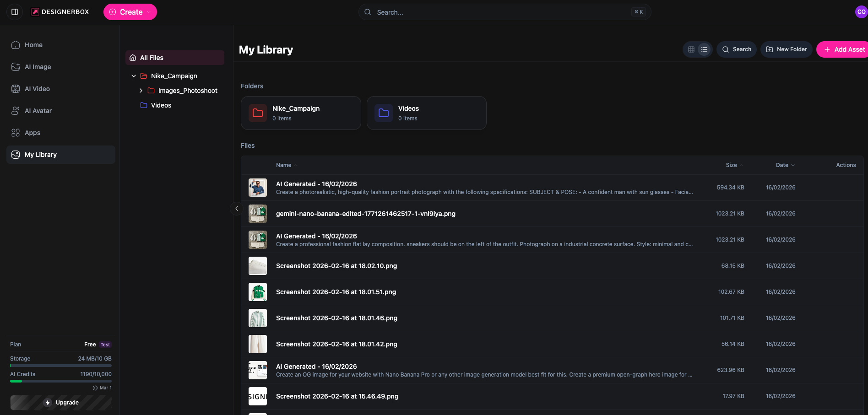This screenshot has width=868, height=415.
Task: Click the New Folder button
Action: [786, 49]
